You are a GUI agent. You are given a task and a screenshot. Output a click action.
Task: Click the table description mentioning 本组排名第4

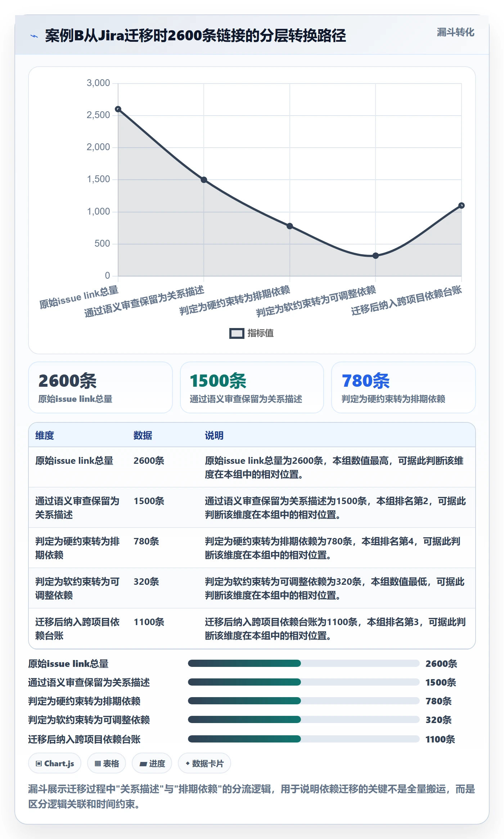coord(333,548)
